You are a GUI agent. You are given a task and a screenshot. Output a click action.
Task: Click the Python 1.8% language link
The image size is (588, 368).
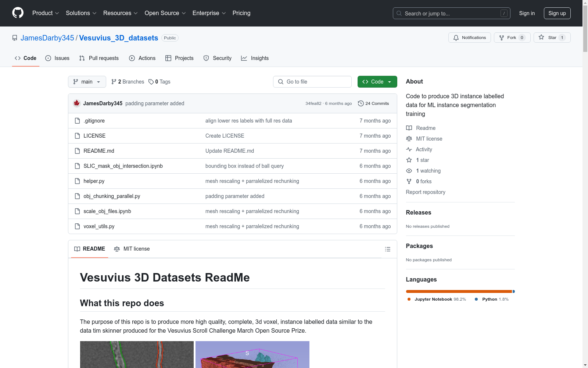[492, 299]
